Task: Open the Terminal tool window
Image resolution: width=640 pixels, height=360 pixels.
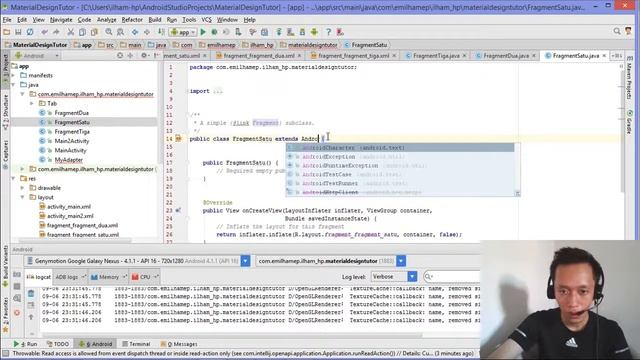Action: pos(136,344)
